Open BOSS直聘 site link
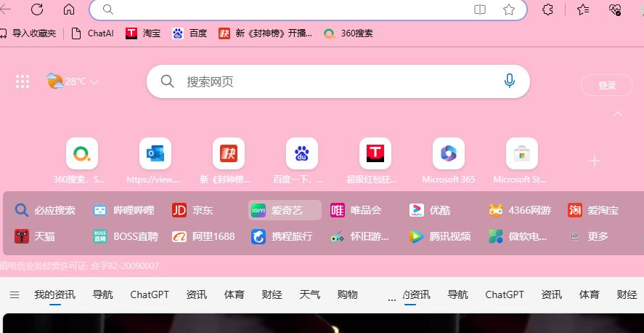Viewport: 644px width, 333px height. [x=126, y=236]
